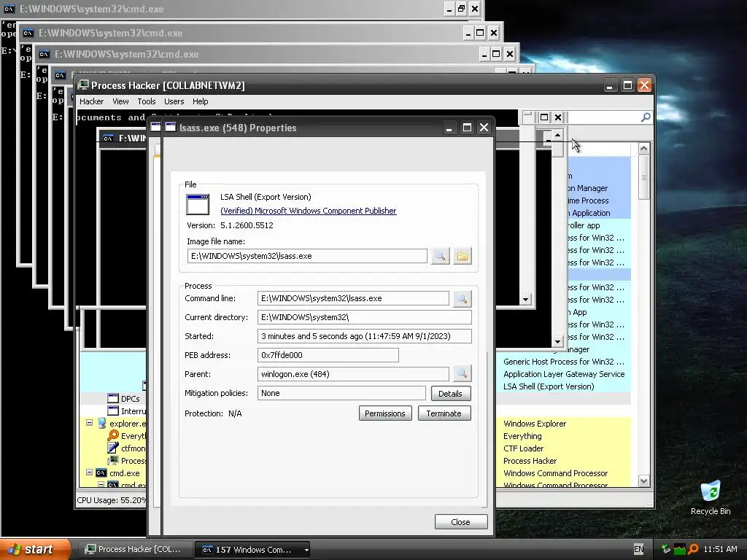Open the Users menu
747x560 pixels.
tap(174, 101)
